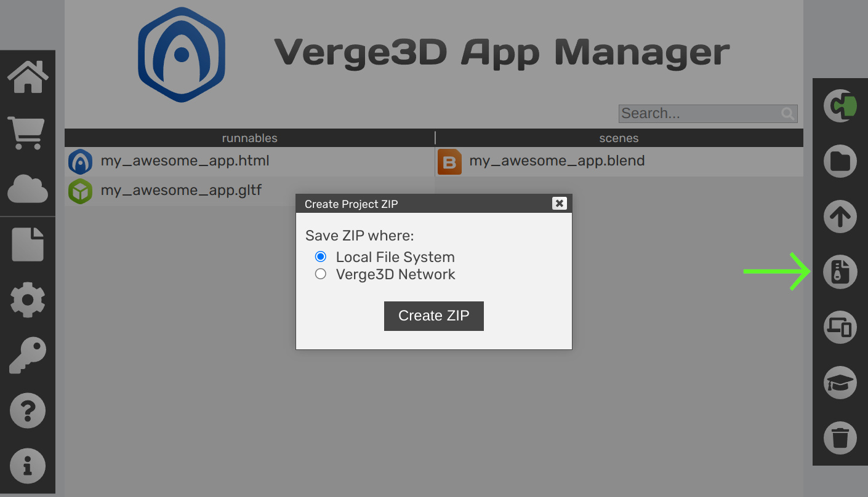Click the trash delete app icon
Image resolution: width=868 pixels, height=497 pixels.
point(840,438)
